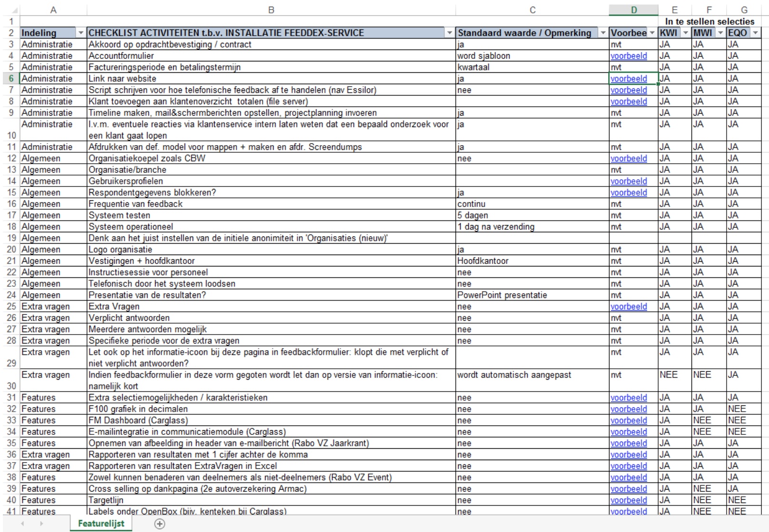Click the 'Systeem testen' cell
This screenshot has height=532, width=769.
[119, 216]
